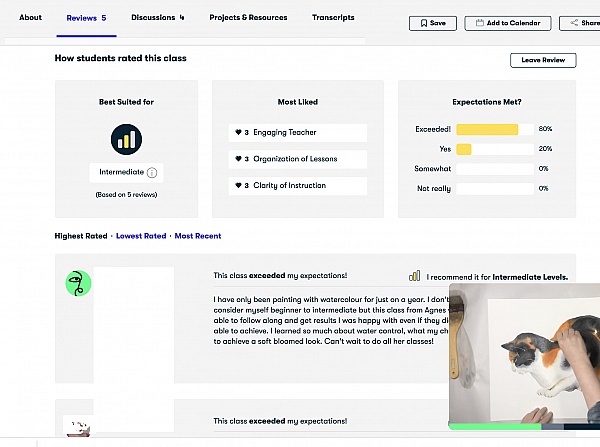The width and height of the screenshot is (600, 447).
Task: Click the info icon next to Intermediate
Action: 152,173
